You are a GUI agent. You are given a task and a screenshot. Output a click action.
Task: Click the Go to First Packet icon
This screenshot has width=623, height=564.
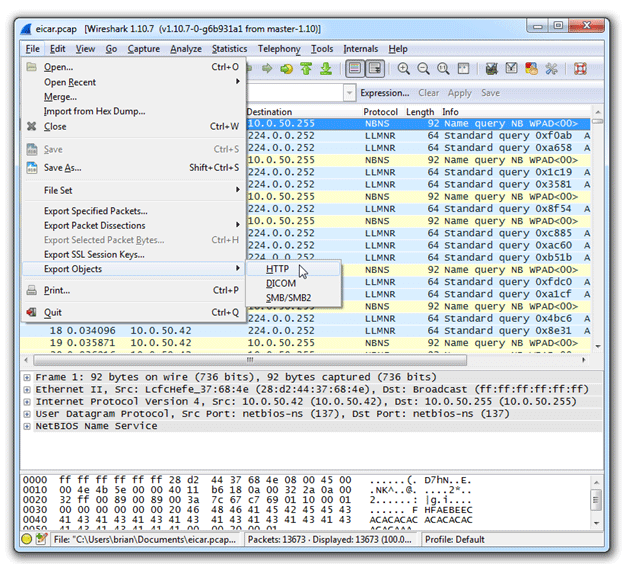pos(306,69)
